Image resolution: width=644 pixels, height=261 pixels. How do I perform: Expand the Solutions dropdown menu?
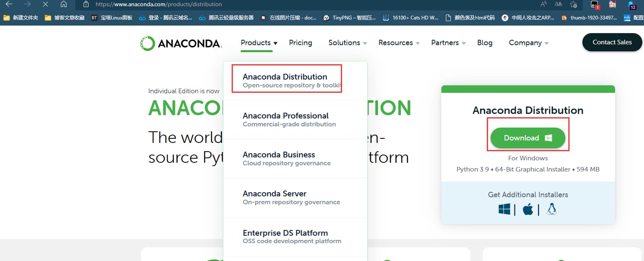coord(347,43)
